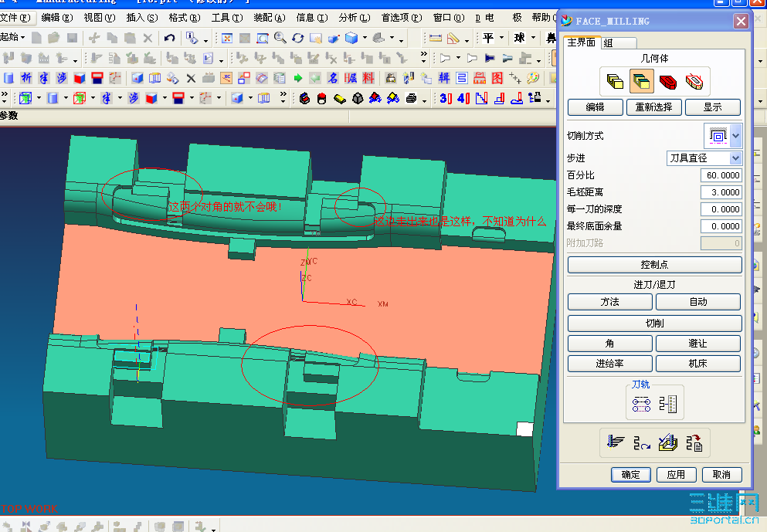
Task: Click 控制点 button
Action: (654, 265)
